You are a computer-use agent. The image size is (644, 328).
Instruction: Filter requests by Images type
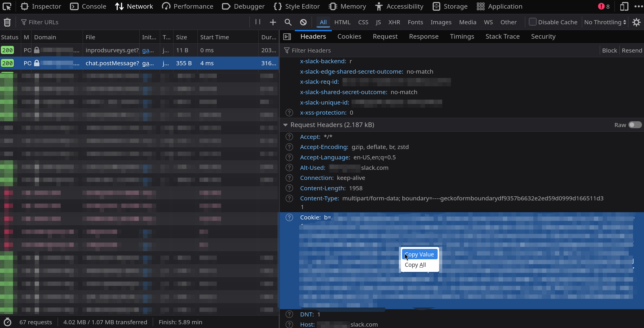[441, 22]
